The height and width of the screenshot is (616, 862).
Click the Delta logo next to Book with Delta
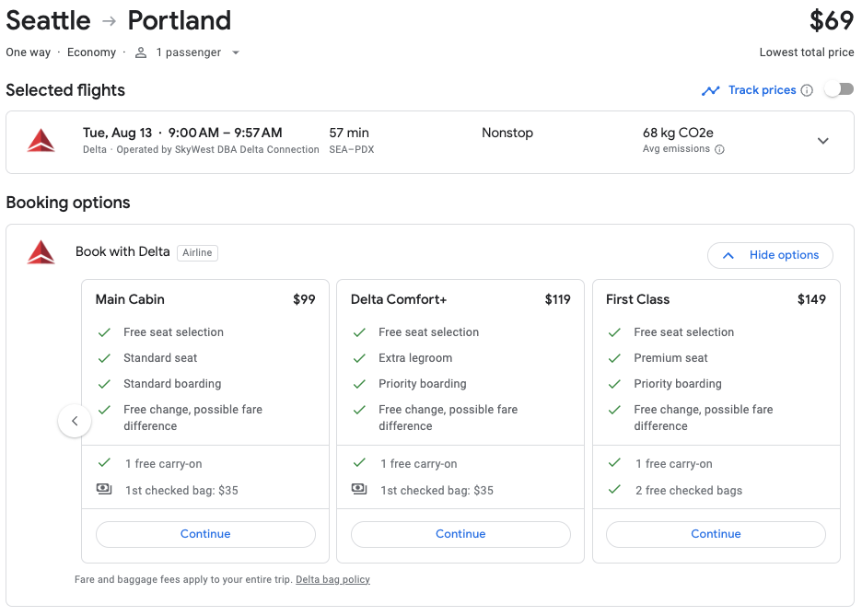pos(40,252)
